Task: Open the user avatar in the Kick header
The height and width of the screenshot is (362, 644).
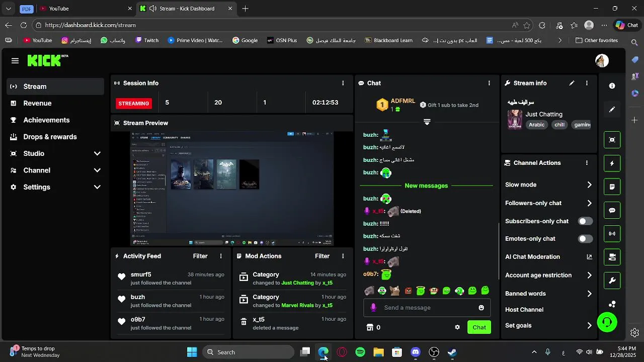Action: [602, 60]
